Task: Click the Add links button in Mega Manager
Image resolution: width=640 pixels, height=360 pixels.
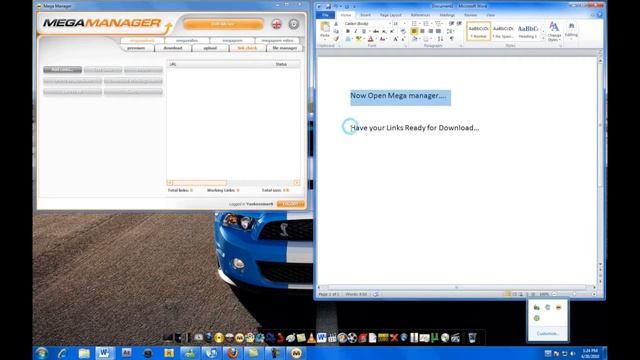Action: (62, 70)
